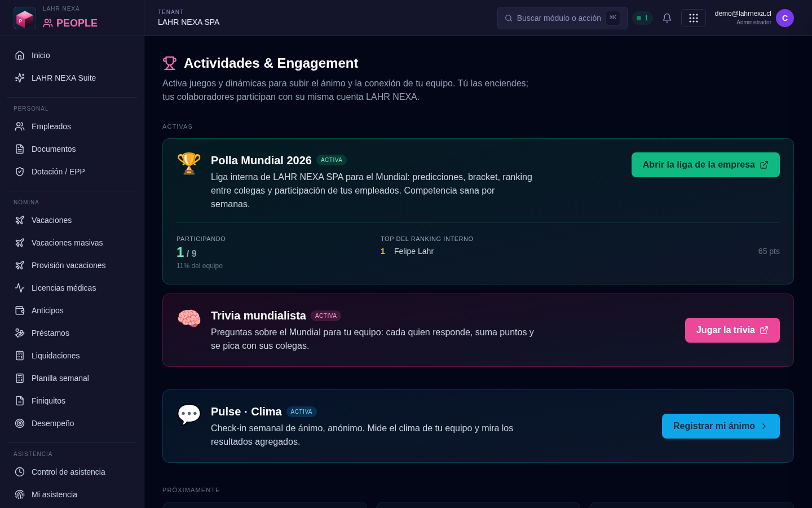Click the LAHR NEXA Suite sparkle icon
812x508 pixels.
click(x=20, y=78)
